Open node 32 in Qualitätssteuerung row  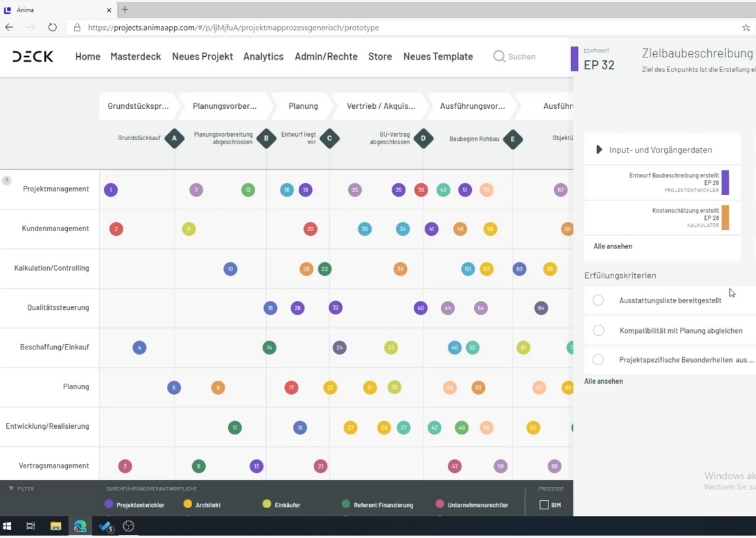336,308
